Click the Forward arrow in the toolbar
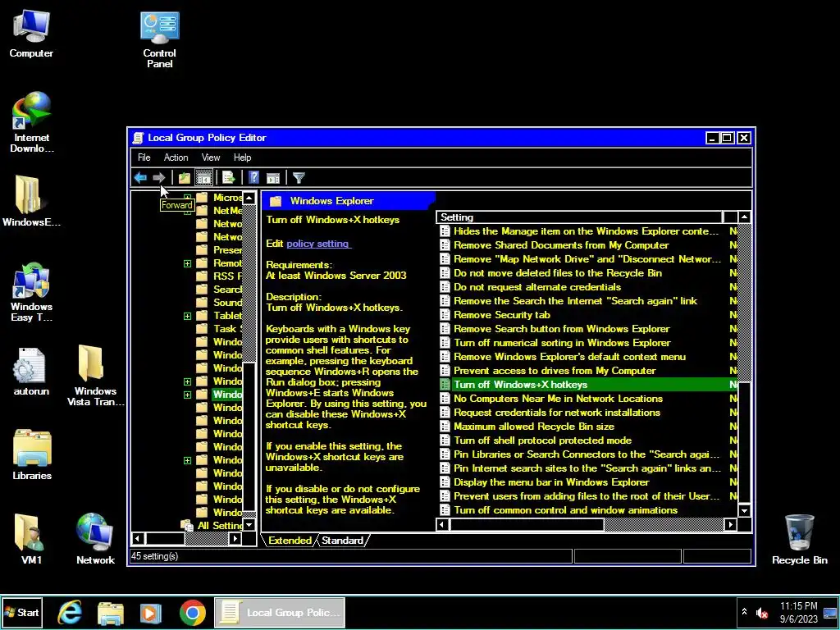This screenshot has width=840, height=630. (158, 177)
